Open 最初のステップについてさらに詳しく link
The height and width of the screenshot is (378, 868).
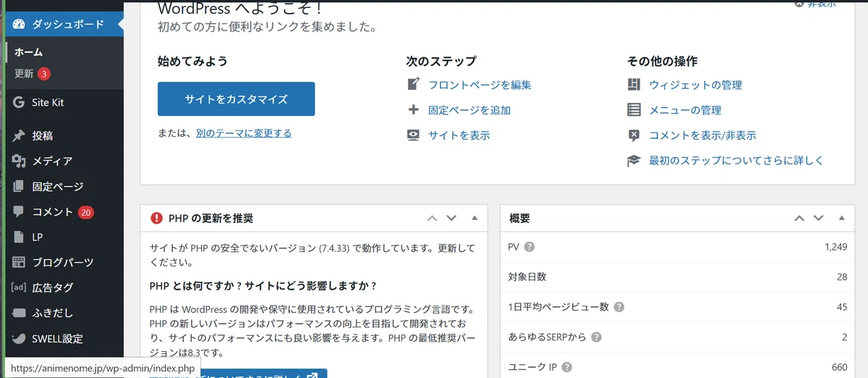(736, 161)
